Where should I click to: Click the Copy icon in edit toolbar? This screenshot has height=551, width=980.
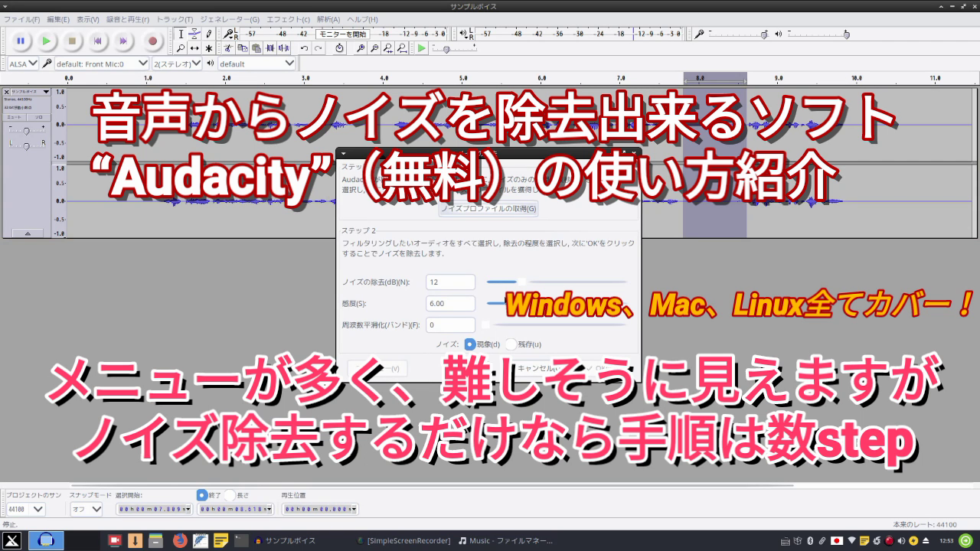pos(242,48)
